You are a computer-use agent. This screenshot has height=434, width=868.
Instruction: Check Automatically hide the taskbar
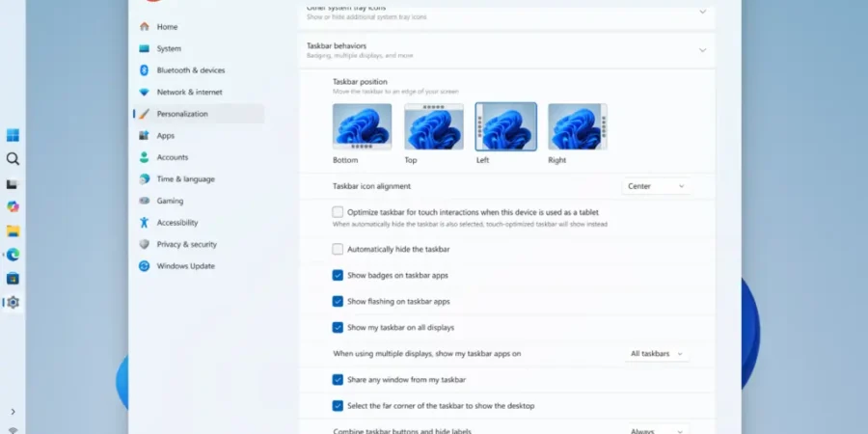point(338,249)
